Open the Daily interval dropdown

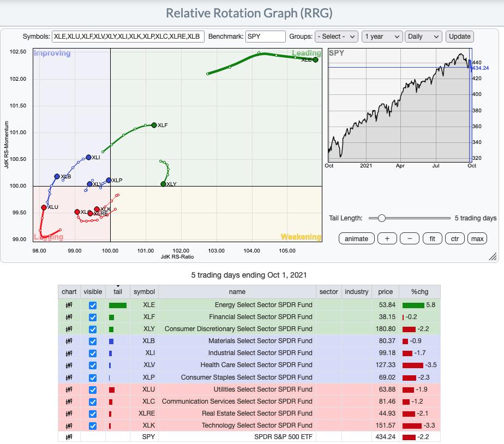click(423, 37)
